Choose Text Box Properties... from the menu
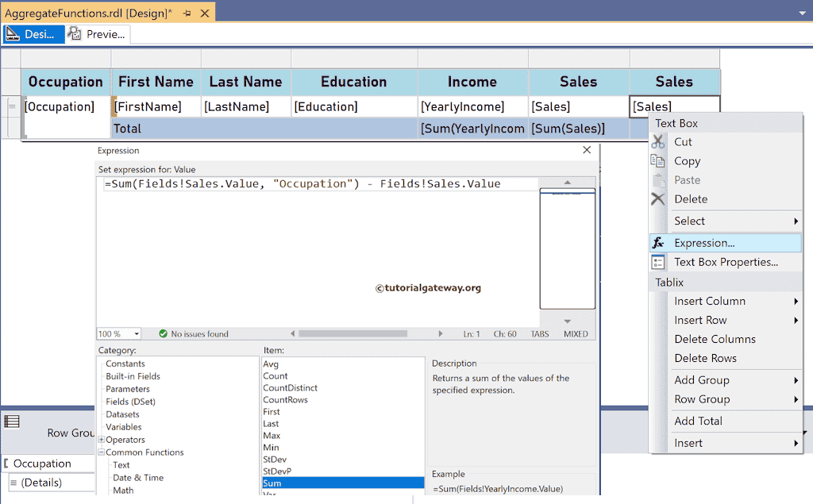The width and height of the screenshot is (813, 504). tap(726, 262)
